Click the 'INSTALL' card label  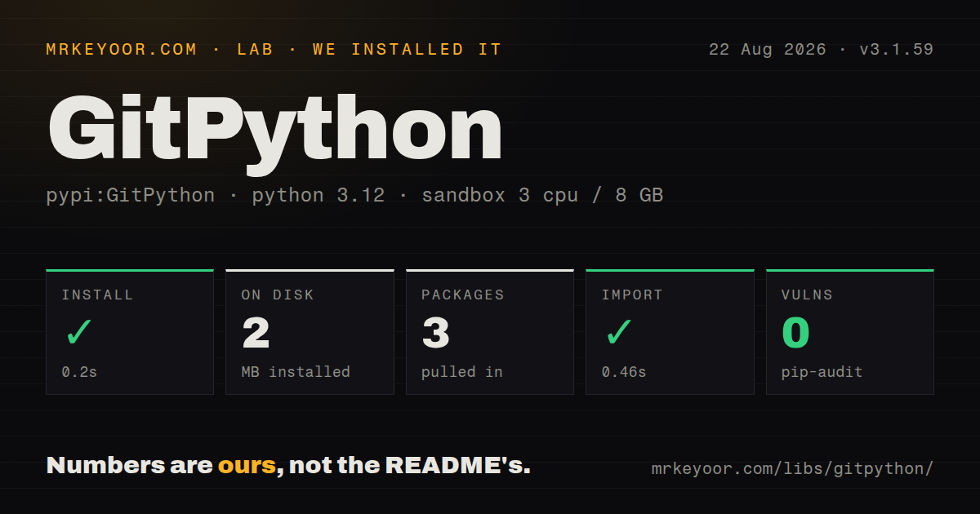click(97, 295)
